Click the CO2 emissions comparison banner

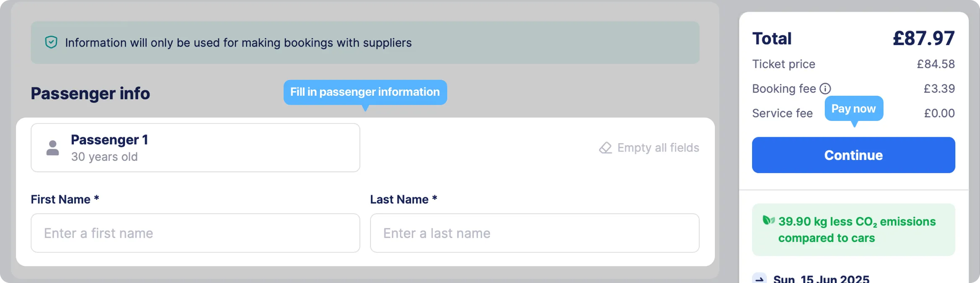coord(853,230)
